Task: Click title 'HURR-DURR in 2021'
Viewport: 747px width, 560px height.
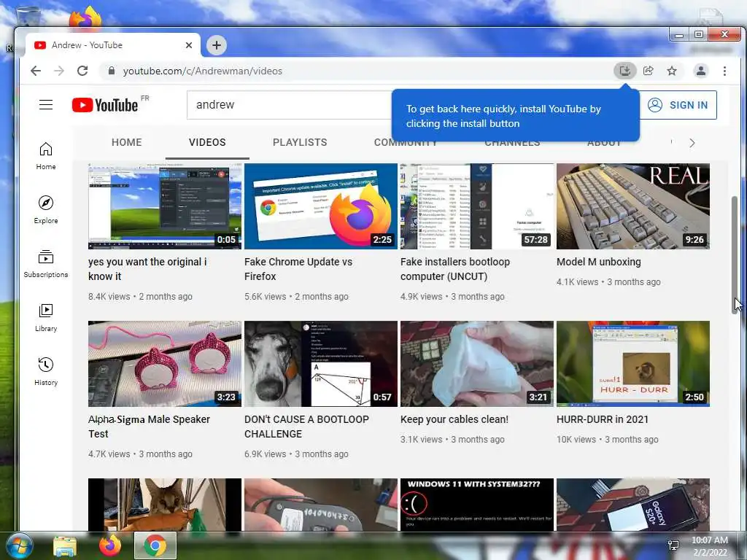Action: pos(603,419)
